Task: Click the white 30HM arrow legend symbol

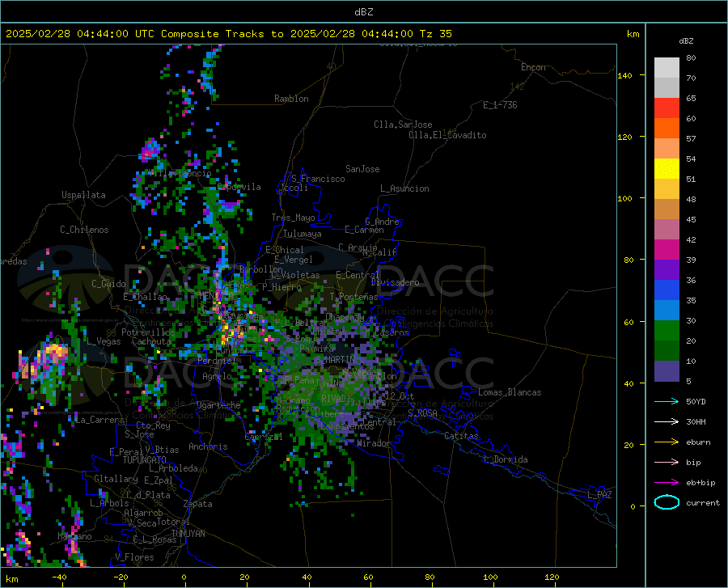Action: [x=667, y=422]
